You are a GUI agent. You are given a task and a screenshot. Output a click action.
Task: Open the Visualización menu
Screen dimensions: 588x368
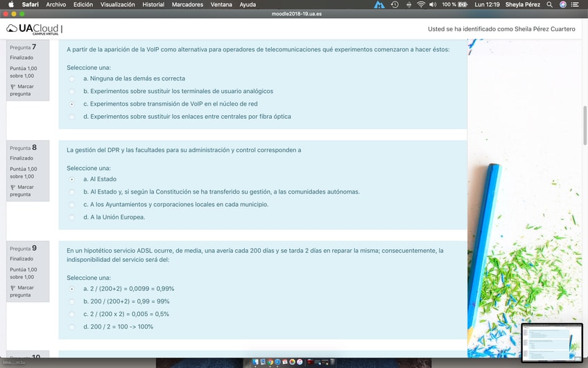click(x=117, y=4)
